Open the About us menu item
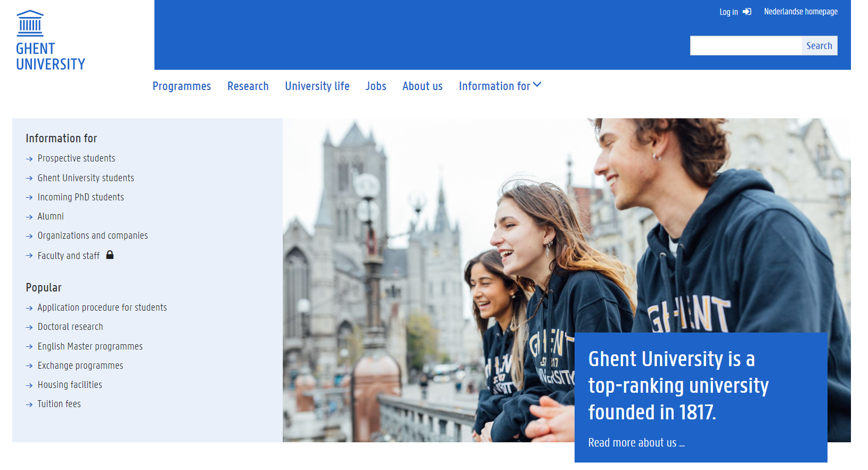 pyautogui.click(x=423, y=86)
